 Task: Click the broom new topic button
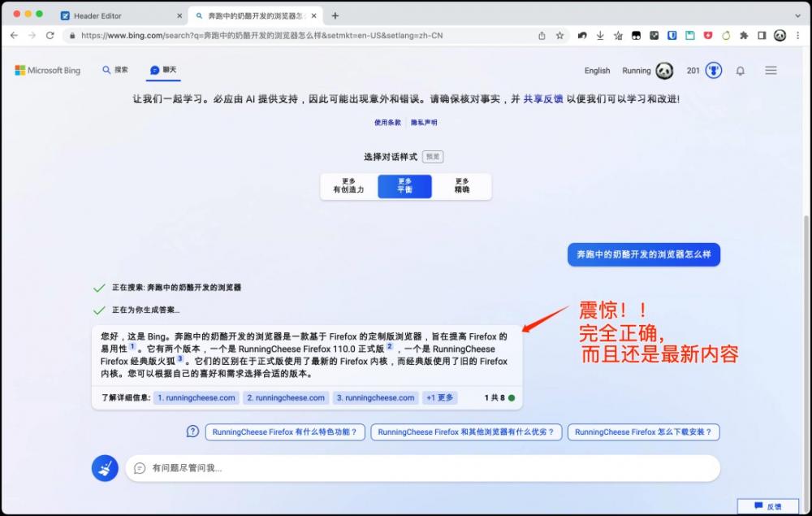point(105,468)
